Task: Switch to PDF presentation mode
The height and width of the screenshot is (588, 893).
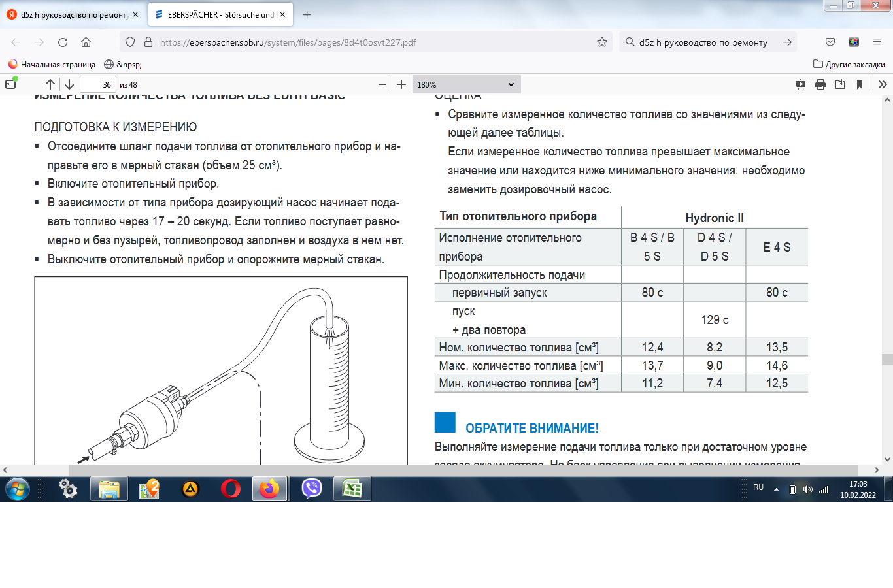Action: pyautogui.click(x=801, y=84)
